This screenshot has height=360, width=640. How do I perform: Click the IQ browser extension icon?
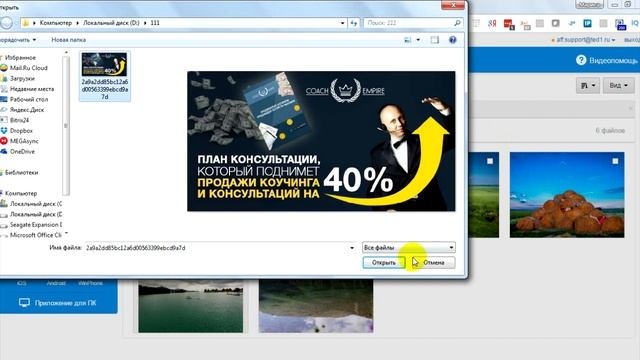pyautogui.click(x=635, y=24)
